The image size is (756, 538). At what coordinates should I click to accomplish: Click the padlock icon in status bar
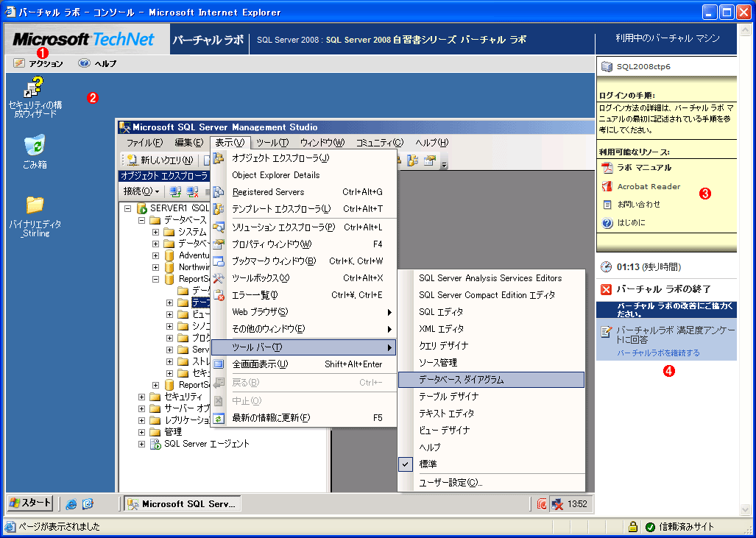pos(634,526)
